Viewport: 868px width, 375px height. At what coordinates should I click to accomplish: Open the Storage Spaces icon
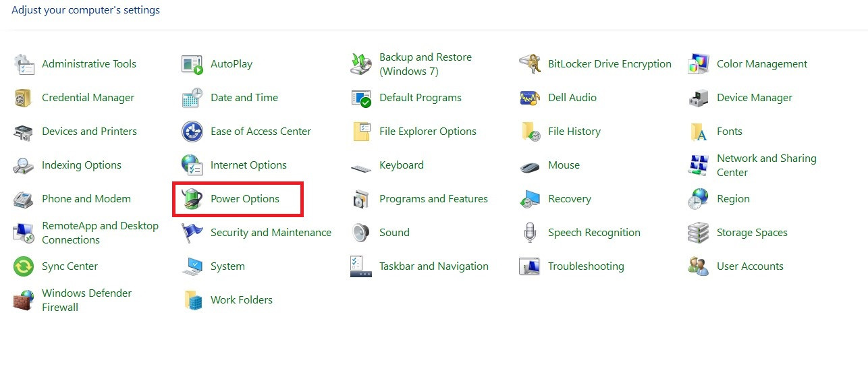(x=699, y=233)
